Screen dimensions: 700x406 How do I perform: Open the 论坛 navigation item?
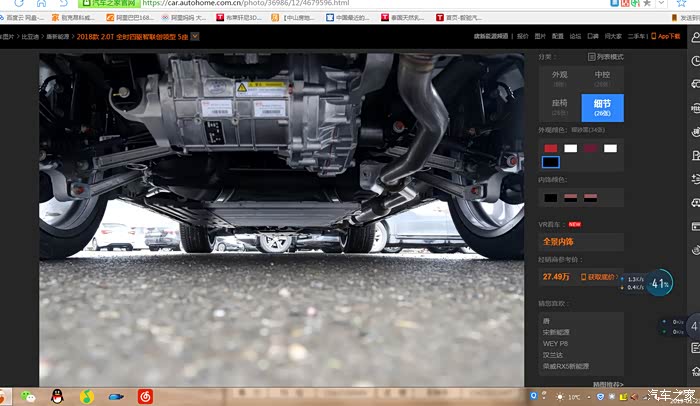point(574,36)
